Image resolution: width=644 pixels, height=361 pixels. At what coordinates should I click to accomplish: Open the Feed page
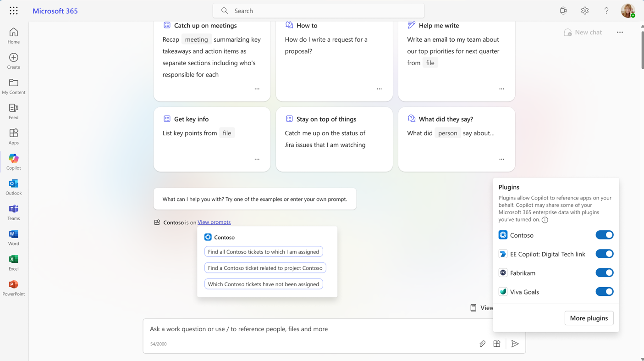(14, 111)
